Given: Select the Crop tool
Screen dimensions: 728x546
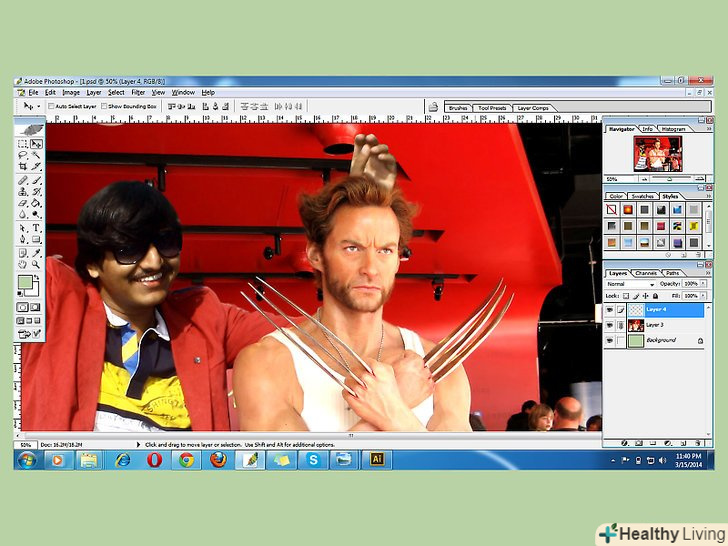Looking at the screenshot, I should tap(23, 166).
